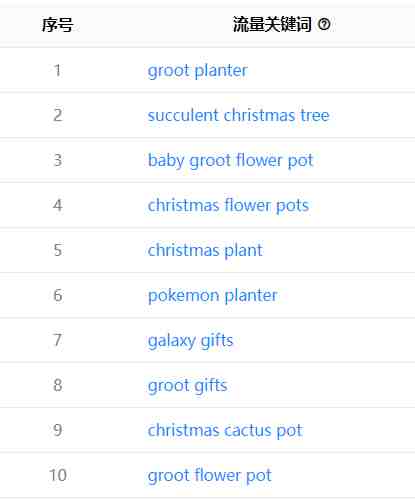Select row number 4 cell
This screenshot has height=500, width=415.
(58, 205)
